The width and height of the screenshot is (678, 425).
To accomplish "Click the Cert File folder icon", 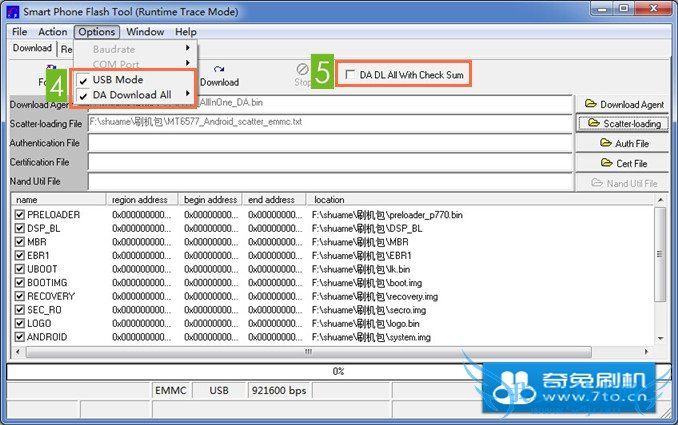I will 607,163.
